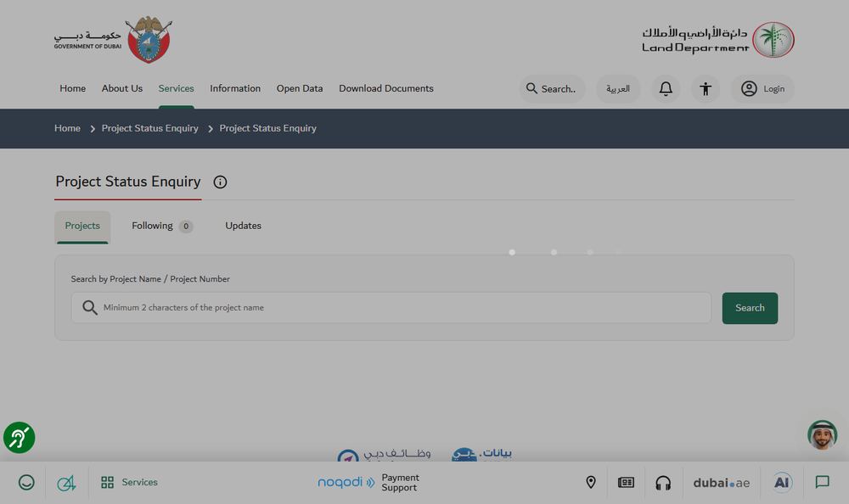Open the Services menu in the top navigation
Screen dimensions: 849x504
[x=176, y=88]
